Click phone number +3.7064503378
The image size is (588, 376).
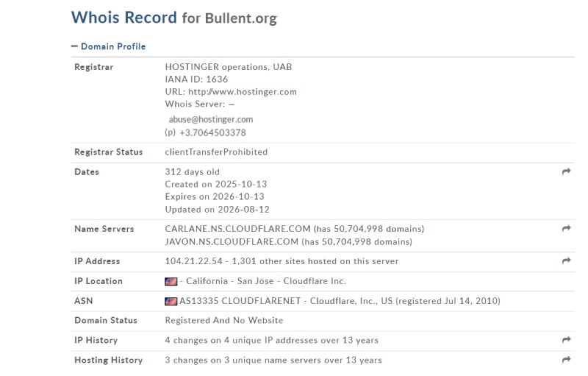[212, 132]
